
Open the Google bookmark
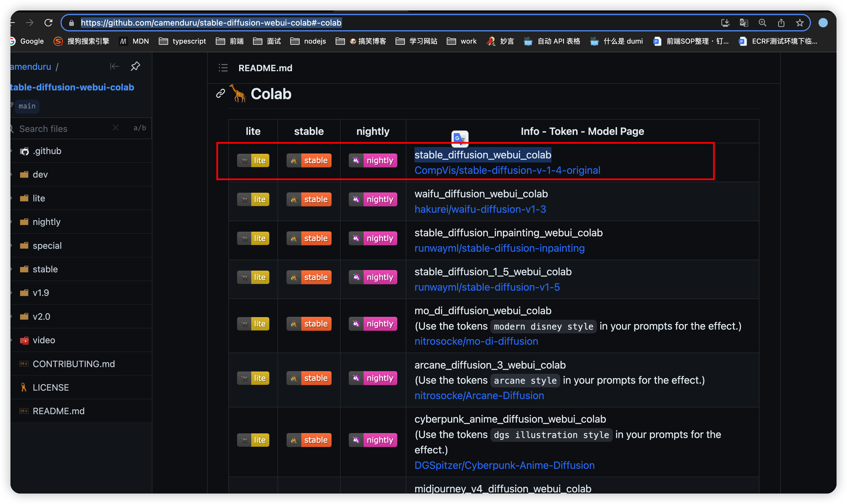click(28, 41)
